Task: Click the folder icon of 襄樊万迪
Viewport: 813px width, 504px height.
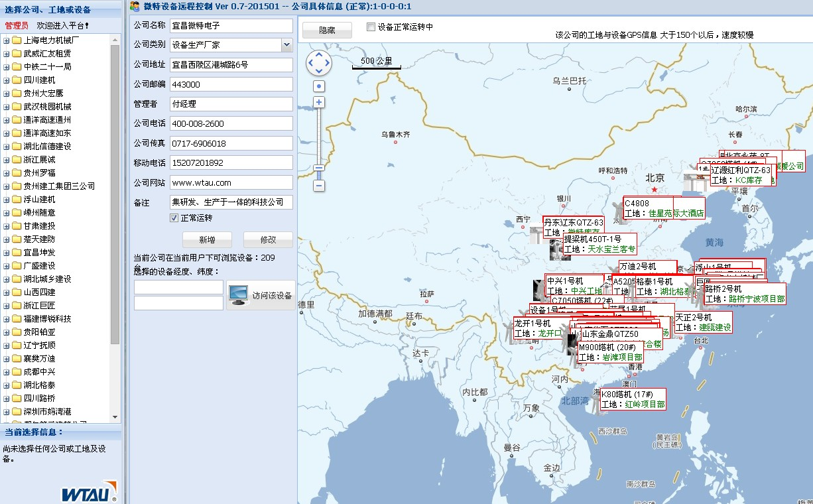Action: (x=17, y=359)
